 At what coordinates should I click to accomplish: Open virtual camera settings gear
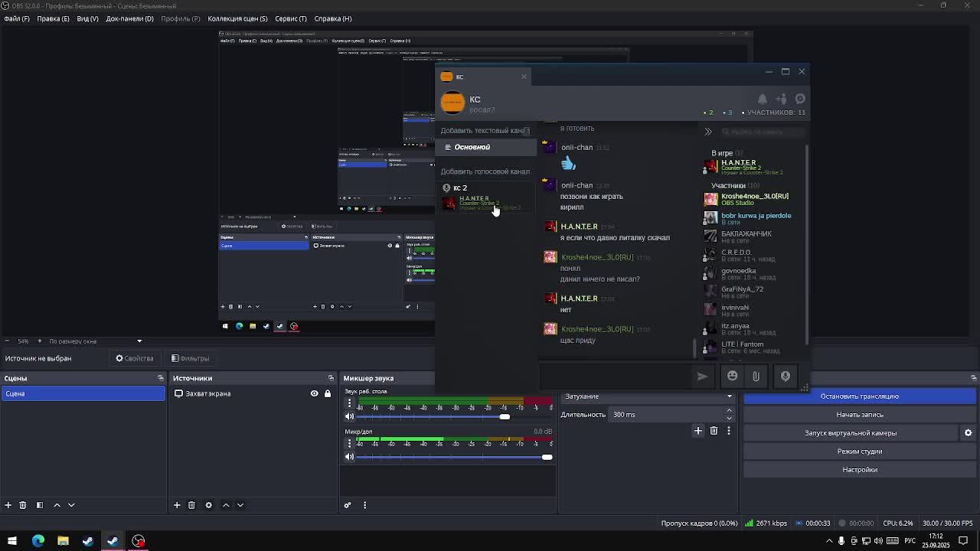[x=968, y=433]
